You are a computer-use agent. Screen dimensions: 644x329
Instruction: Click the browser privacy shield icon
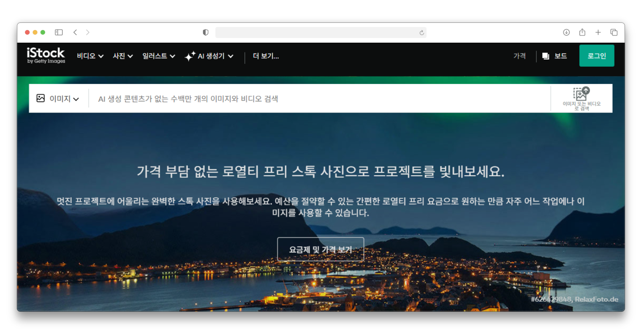click(x=205, y=32)
